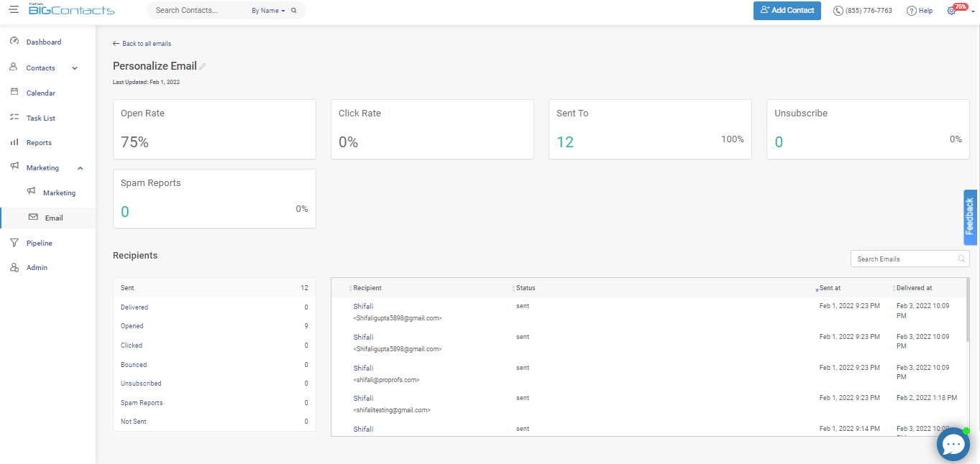
Task: Collapse the Marketing sidebar chevron
Action: click(81, 168)
